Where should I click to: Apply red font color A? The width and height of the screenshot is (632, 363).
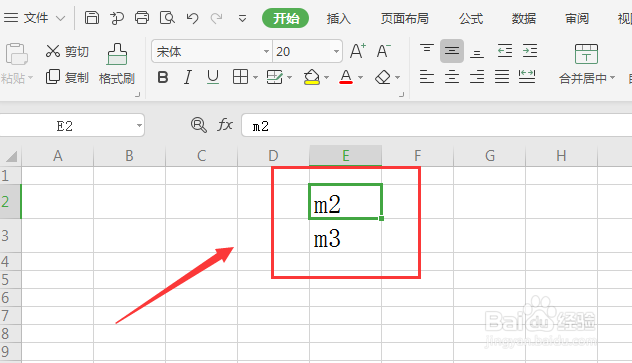click(x=346, y=77)
